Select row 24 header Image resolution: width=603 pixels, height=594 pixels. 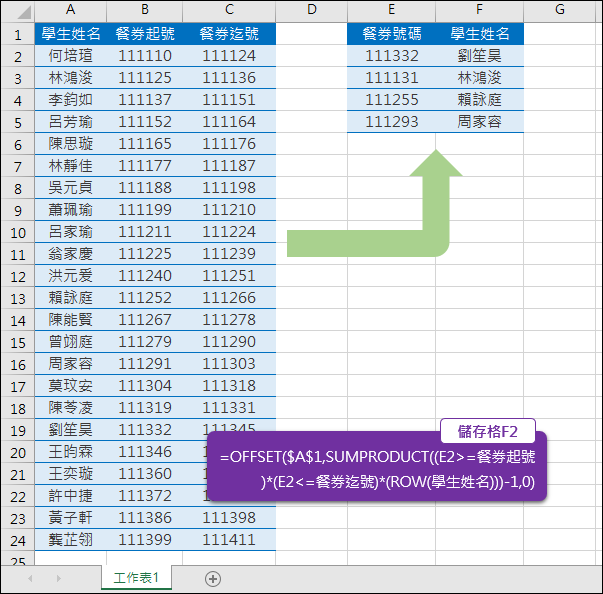[18, 541]
